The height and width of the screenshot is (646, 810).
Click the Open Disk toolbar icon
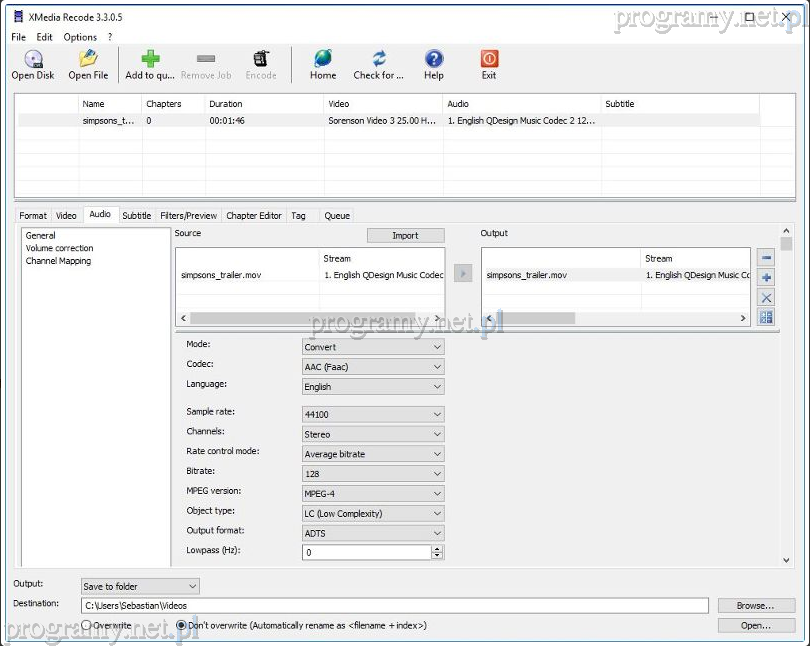click(x=33, y=60)
